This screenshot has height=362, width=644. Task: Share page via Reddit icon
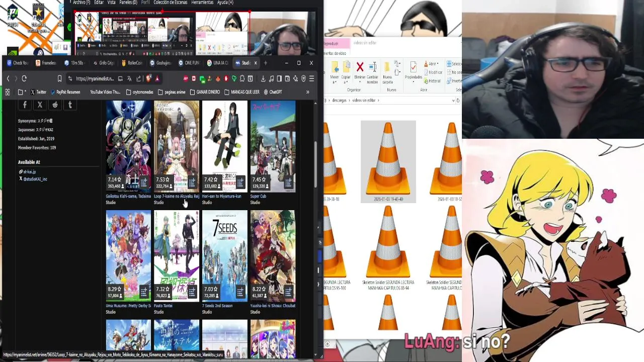55,105
